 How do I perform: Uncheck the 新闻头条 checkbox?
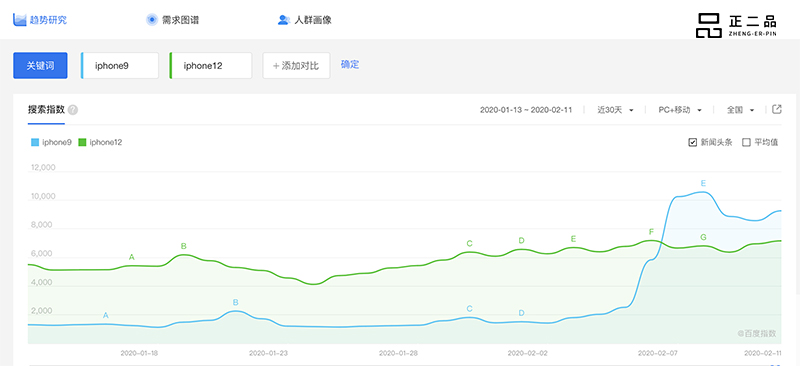tap(692, 142)
